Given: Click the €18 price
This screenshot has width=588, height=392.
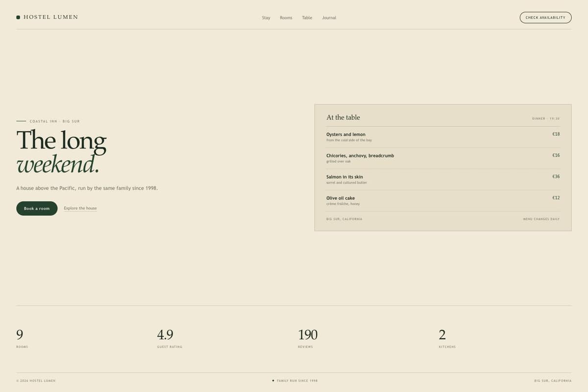Looking at the screenshot, I should tap(556, 134).
